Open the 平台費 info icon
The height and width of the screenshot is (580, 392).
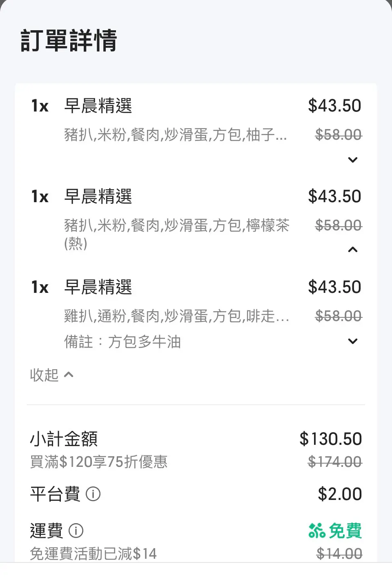(93, 494)
